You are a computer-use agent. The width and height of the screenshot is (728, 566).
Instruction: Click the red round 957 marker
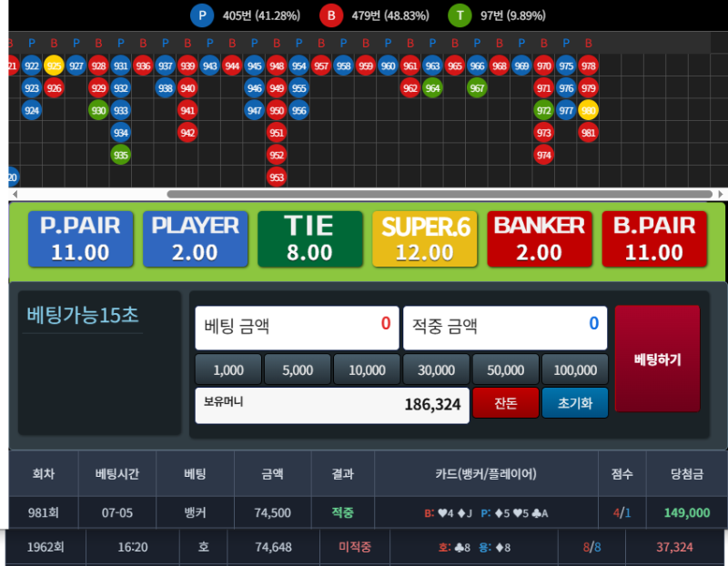pos(321,66)
